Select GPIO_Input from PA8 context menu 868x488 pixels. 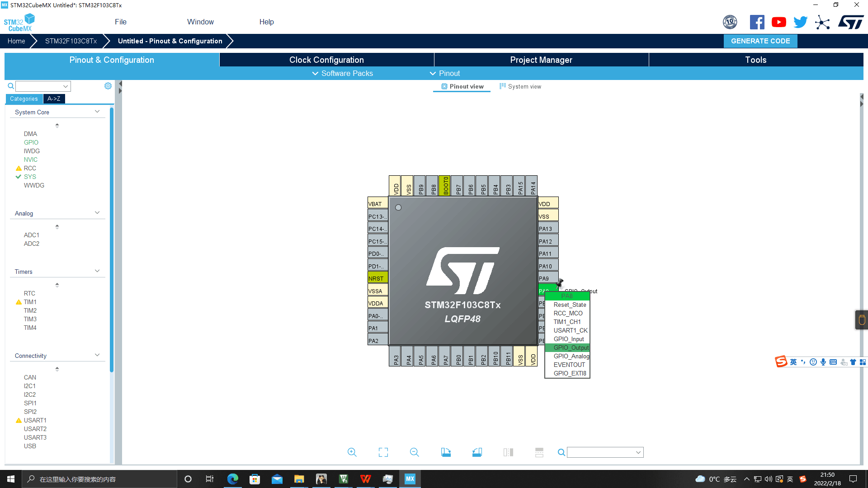click(x=568, y=339)
